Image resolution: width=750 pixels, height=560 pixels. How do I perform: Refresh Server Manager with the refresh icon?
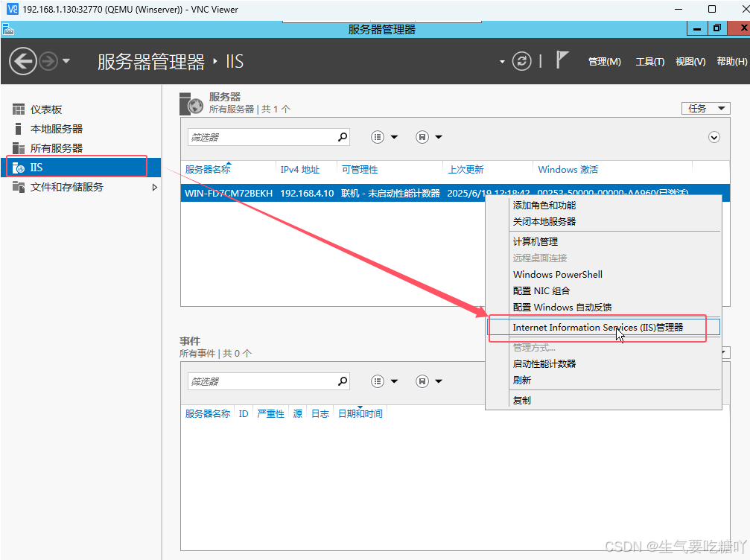[521, 61]
